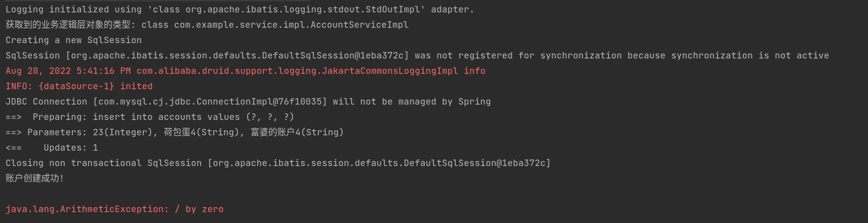Click the '账户创建成功!' success message

tap(35, 178)
